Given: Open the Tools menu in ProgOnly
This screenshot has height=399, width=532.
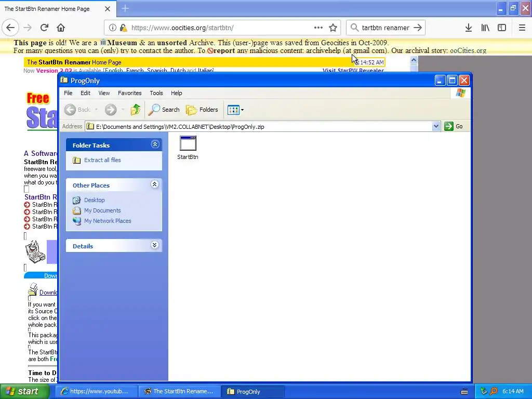Looking at the screenshot, I should (x=156, y=93).
